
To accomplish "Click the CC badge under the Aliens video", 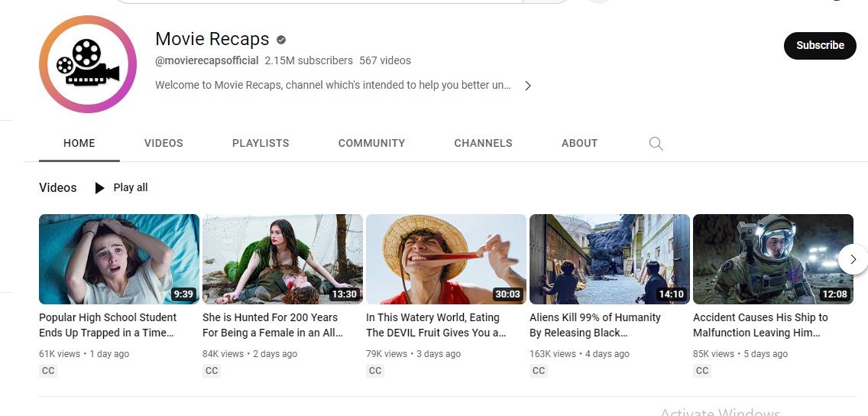I will point(539,371).
